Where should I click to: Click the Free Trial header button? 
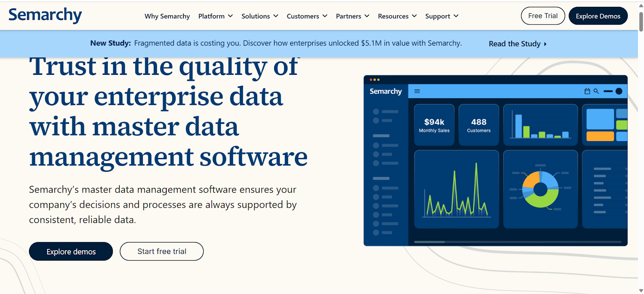(x=543, y=16)
